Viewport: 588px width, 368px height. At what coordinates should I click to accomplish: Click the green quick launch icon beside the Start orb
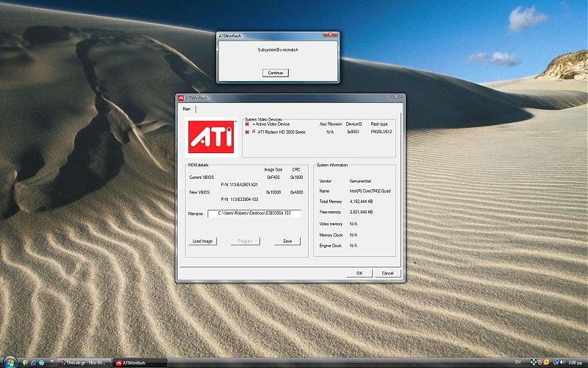[x=25, y=363]
